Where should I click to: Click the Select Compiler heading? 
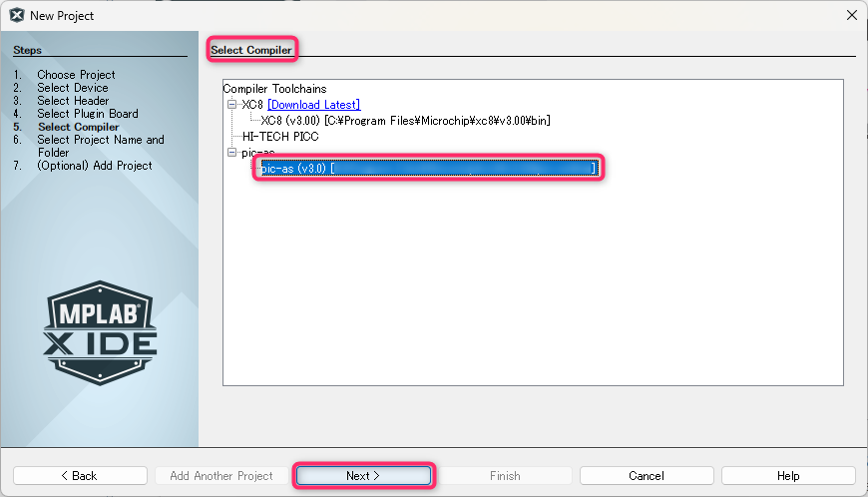click(251, 50)
